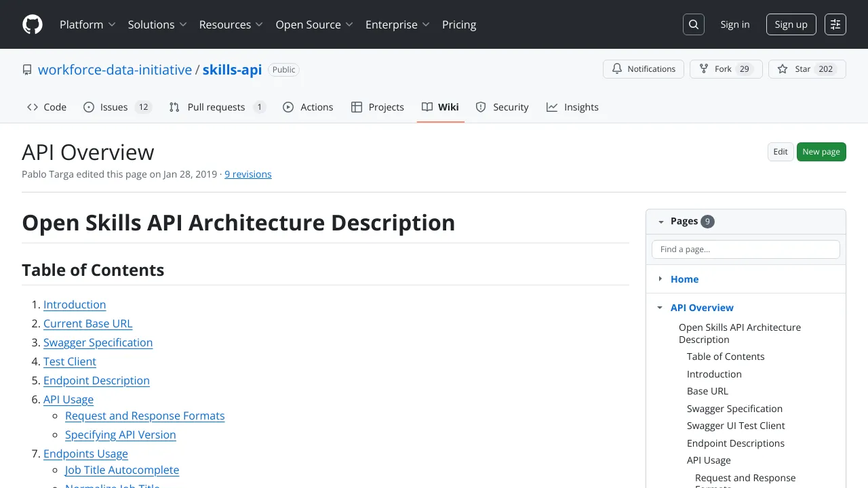
Task: Open the Pull requests tab
Action: [x=217, y=107]
